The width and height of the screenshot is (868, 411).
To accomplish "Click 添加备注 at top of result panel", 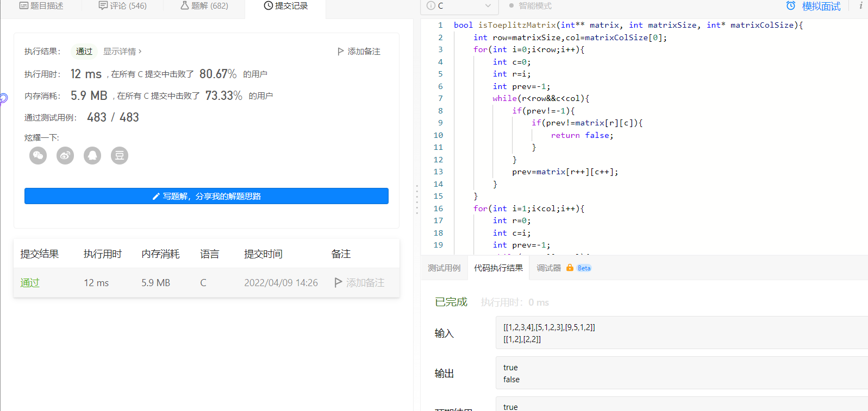I will (359, 52).
